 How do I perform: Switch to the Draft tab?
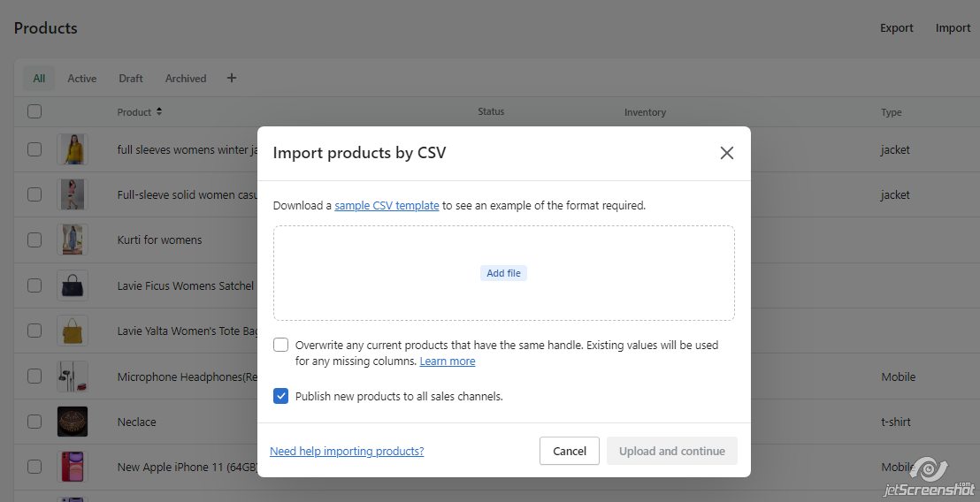pyautogui.click(x=131, y=78)
